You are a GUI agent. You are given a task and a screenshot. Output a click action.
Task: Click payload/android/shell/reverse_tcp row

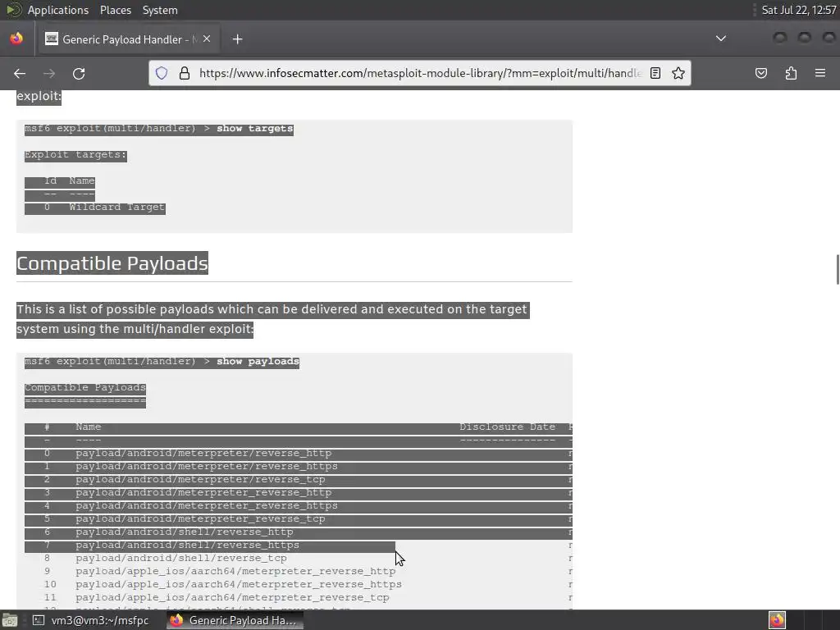coord(299,558)
